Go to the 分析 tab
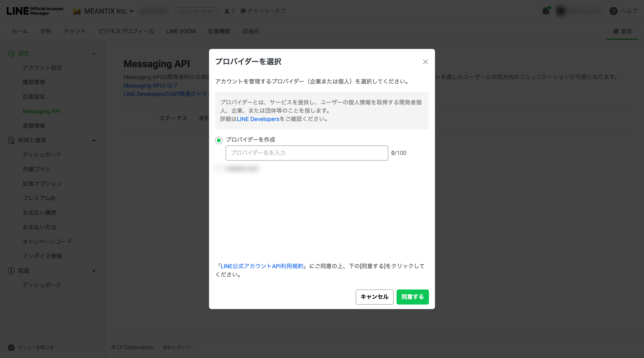 [46, 31]
